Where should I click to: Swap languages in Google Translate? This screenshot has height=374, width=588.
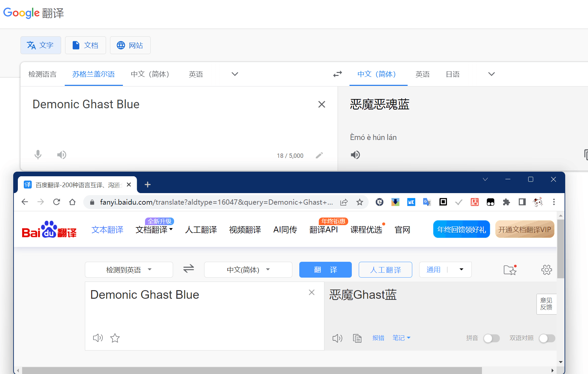(x=338, y=74)
